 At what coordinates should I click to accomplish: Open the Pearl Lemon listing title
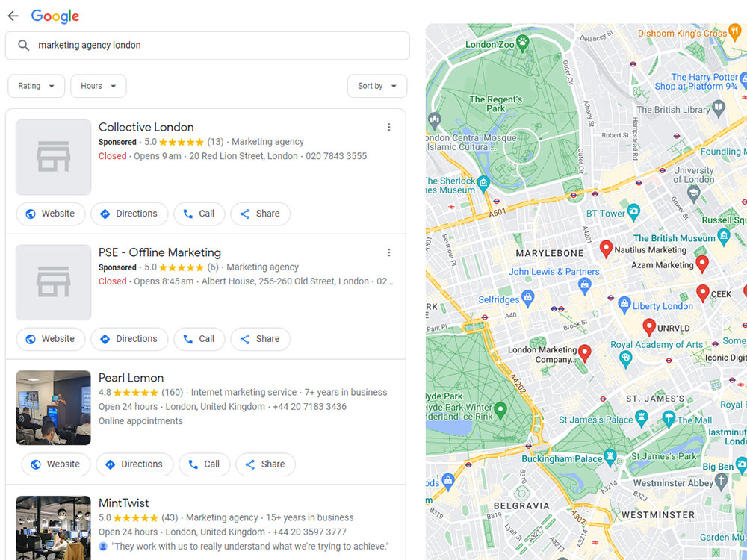(x=131, y=378)
